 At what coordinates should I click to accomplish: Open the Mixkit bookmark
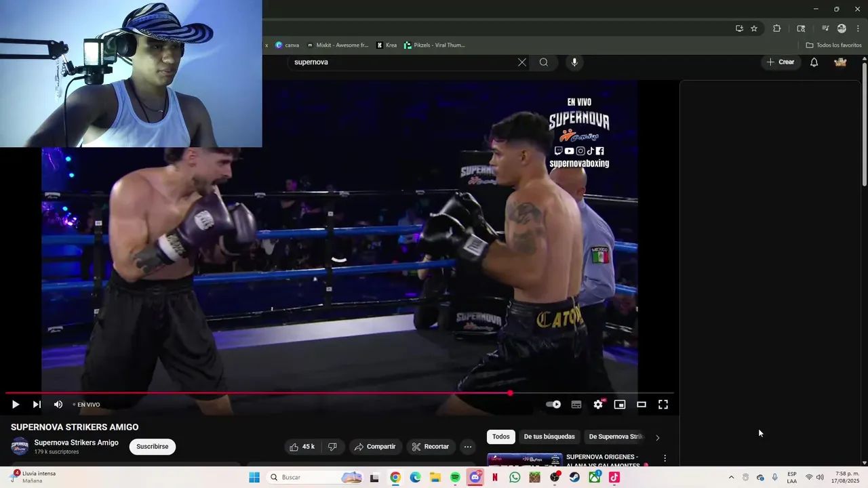pyautogui.click(x=337, y=45)
